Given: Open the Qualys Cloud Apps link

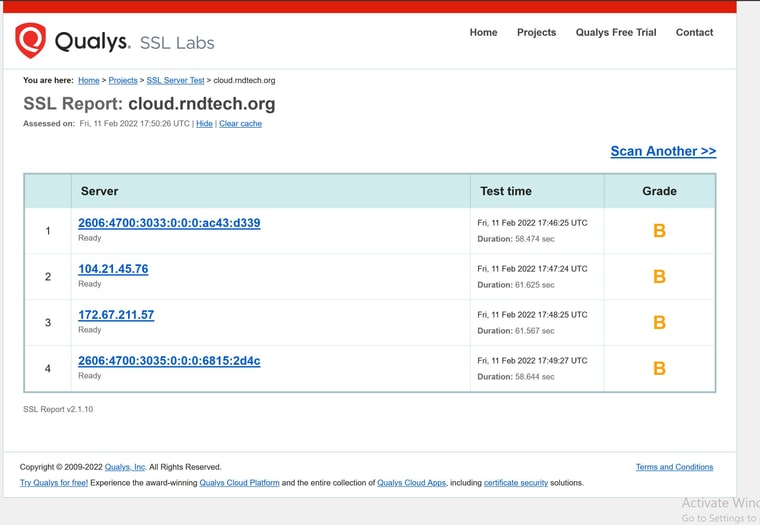Looking at the screenshot, I should pos(412,483).
